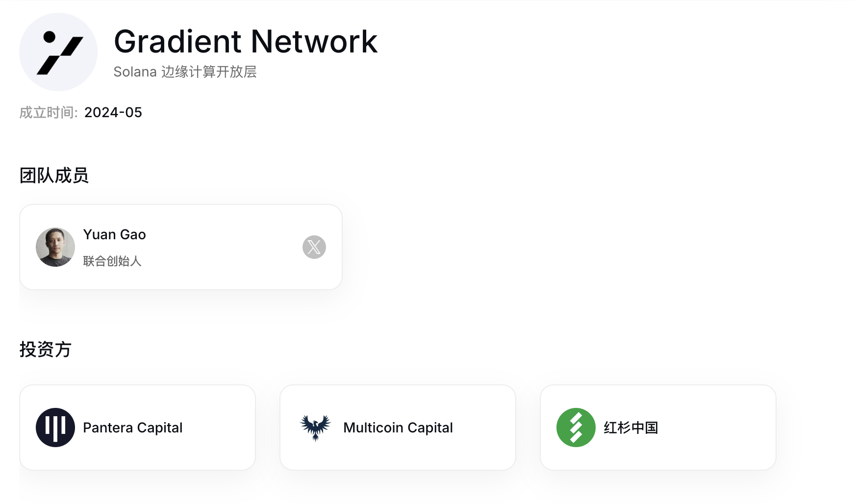856x504 pixels.
Task: Click the Gradient Network logo icon
Action: 58,52
